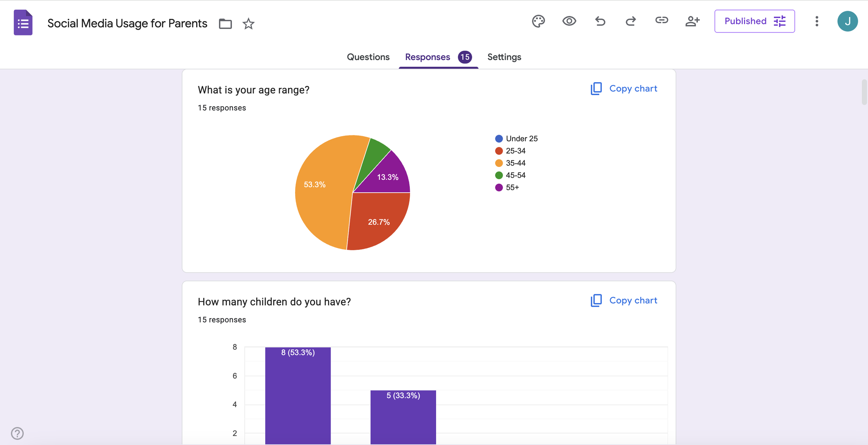Viewport: 868px width, 445px height.
Task: Click the 35-44 legend entry
Action: pos(515,163)
